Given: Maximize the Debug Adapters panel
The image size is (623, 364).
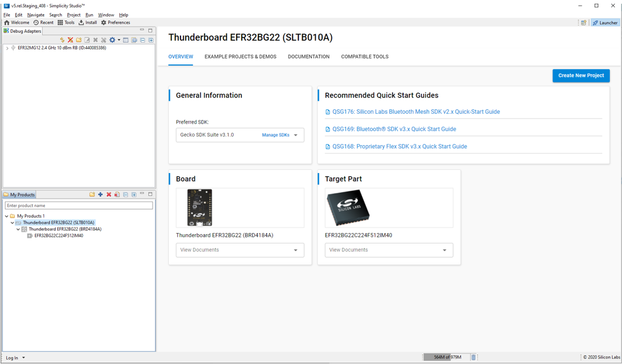Looking at the screenshot, I should point(150,30).
